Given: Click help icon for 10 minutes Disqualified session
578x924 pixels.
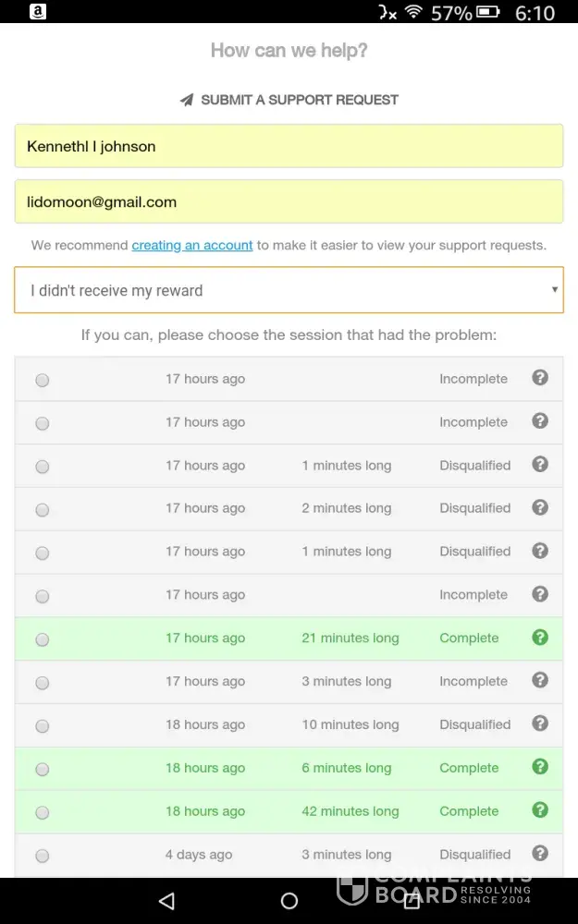Looking at the screenshot, I should tap(540, 723).
